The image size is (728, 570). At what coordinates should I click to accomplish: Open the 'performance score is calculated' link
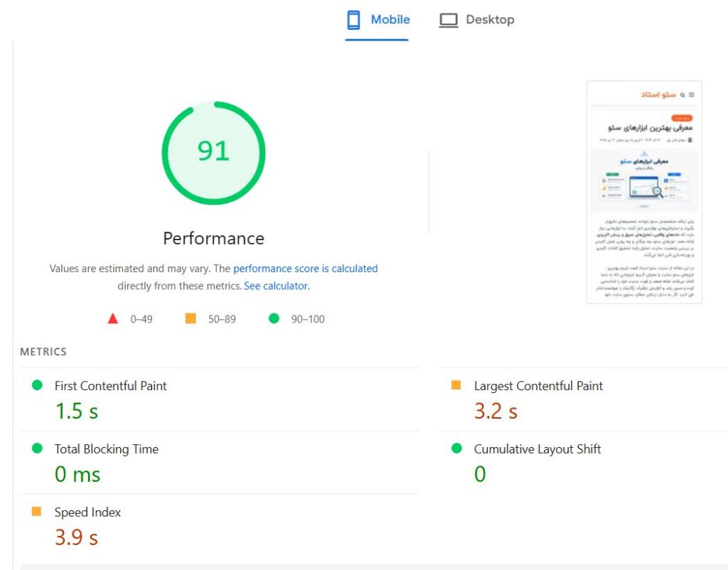pyautogui.click(x=306, y=269)
